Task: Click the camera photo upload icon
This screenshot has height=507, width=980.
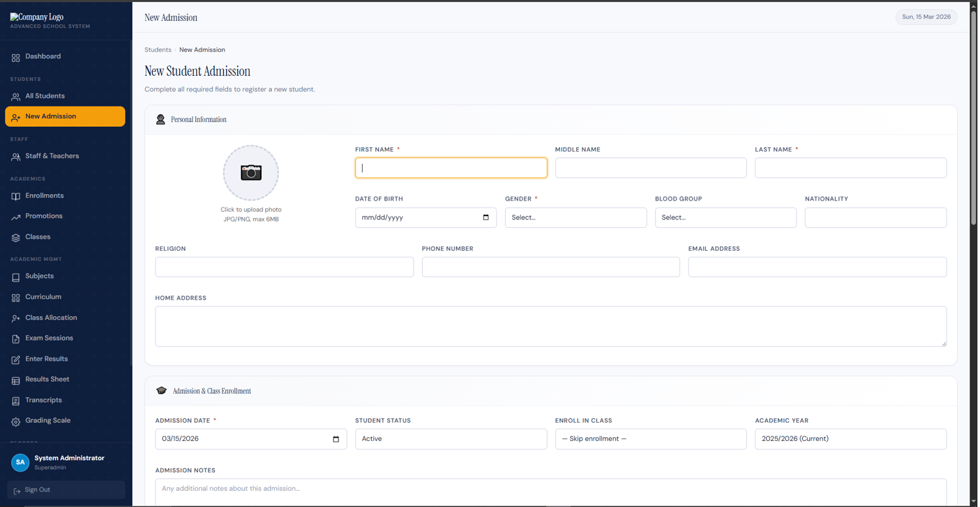Action: coord(251,172)
